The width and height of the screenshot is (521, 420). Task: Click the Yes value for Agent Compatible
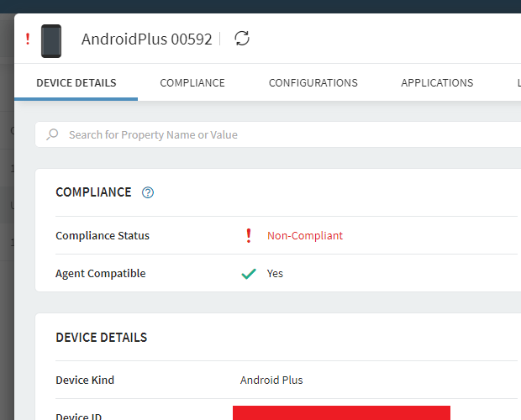pyautogui.click(x=275, y=273)
